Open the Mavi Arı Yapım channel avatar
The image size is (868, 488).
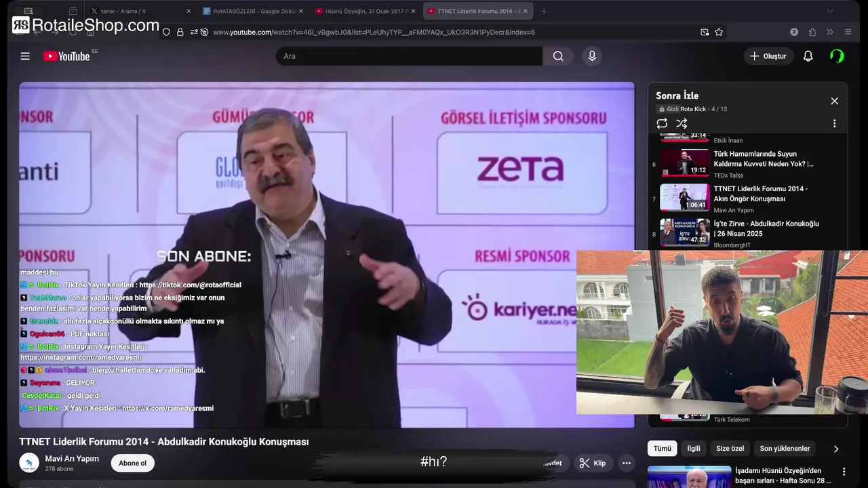29,463
